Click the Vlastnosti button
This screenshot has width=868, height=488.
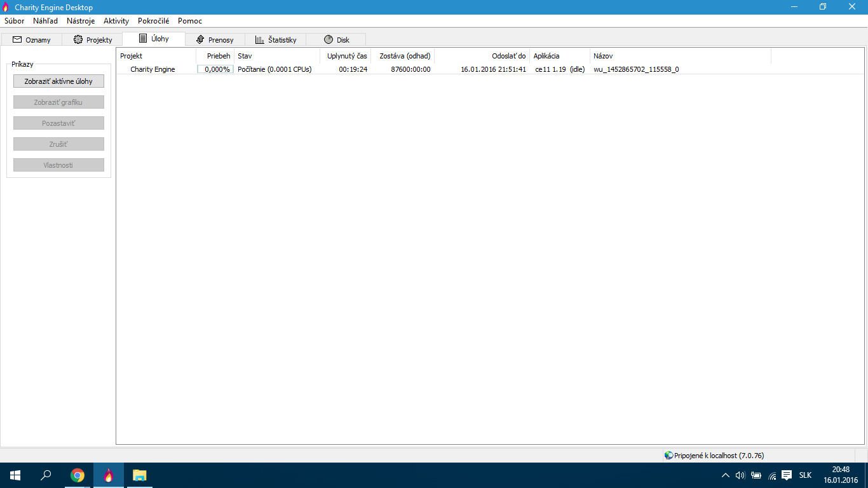pos(58,165)
